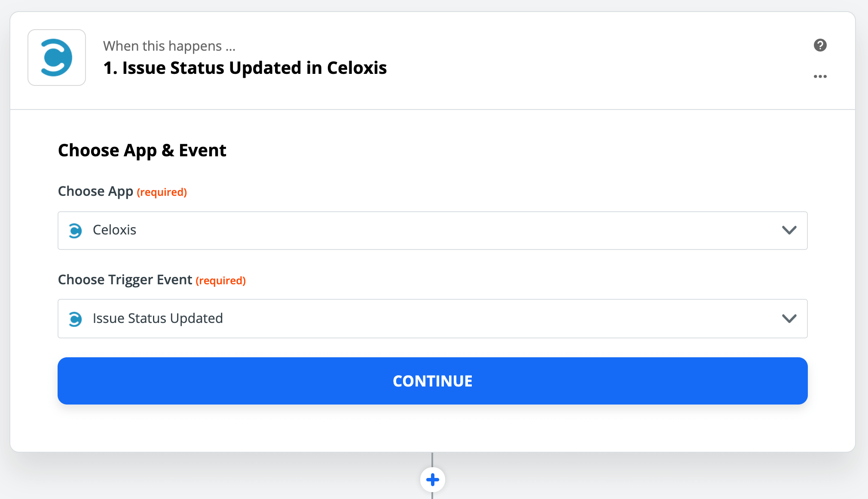868x499 pixels.
Task: Click Celoxis icon beside Issue Status Updated
Action: point(75,319)
